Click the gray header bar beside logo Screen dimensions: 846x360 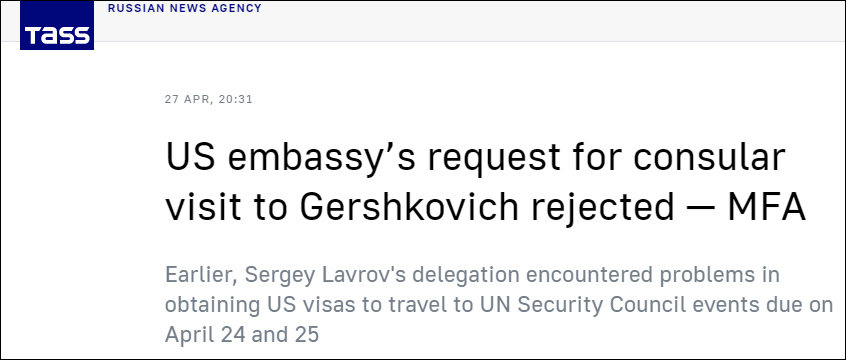[469, 21]
